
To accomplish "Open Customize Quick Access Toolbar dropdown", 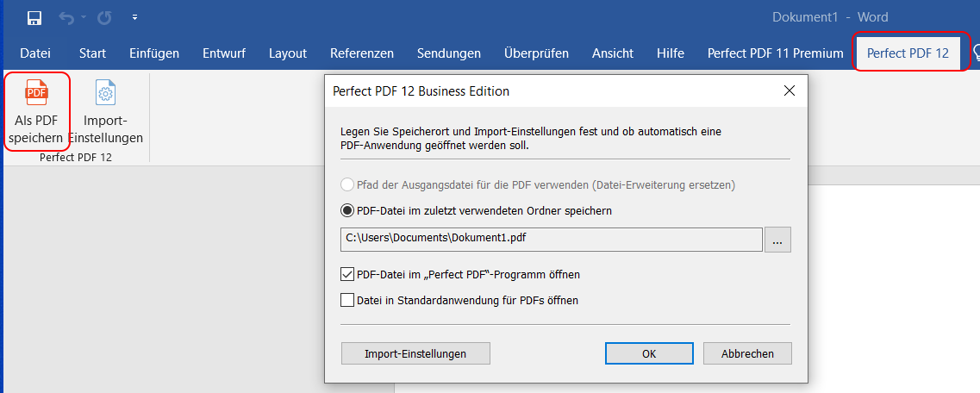I will tap(135, 17).
